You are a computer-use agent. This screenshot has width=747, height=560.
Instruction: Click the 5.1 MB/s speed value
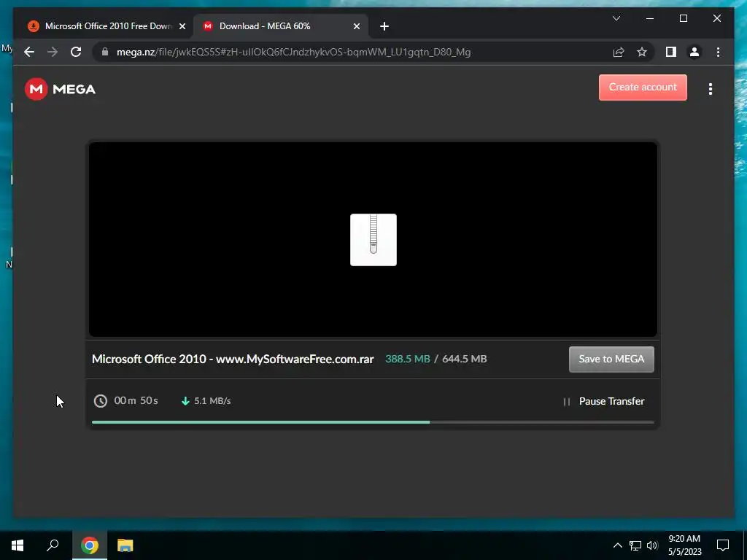tap(212, 401)
